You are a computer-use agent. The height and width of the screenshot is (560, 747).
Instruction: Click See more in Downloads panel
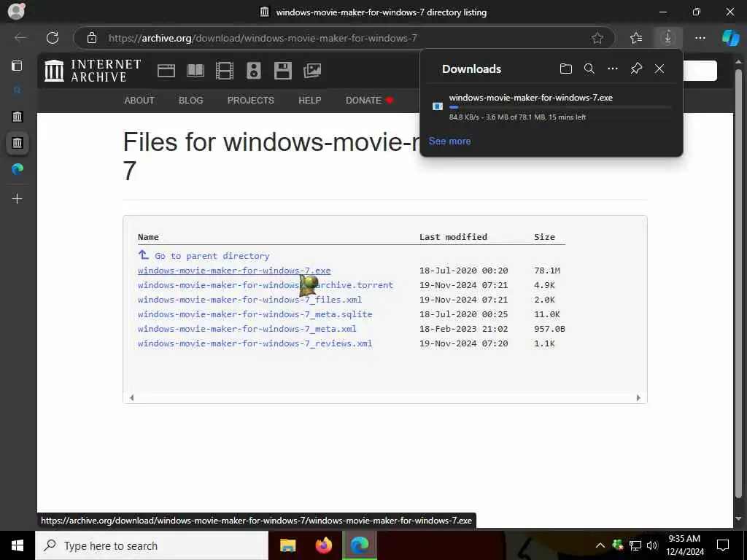coord(449,141)
